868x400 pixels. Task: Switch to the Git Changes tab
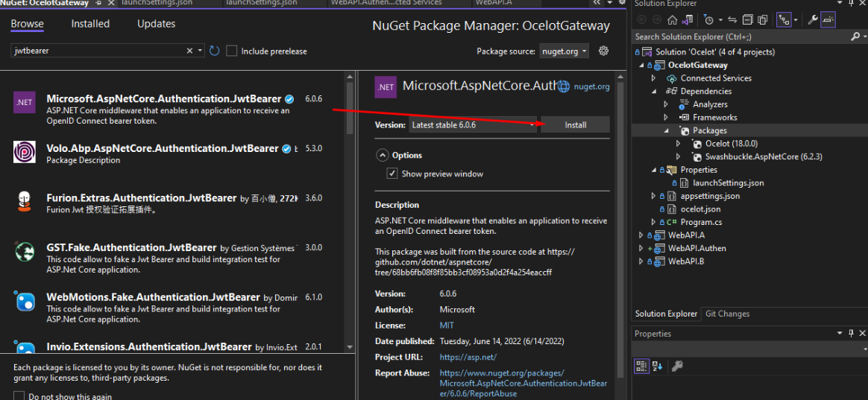tap(727, 314)
